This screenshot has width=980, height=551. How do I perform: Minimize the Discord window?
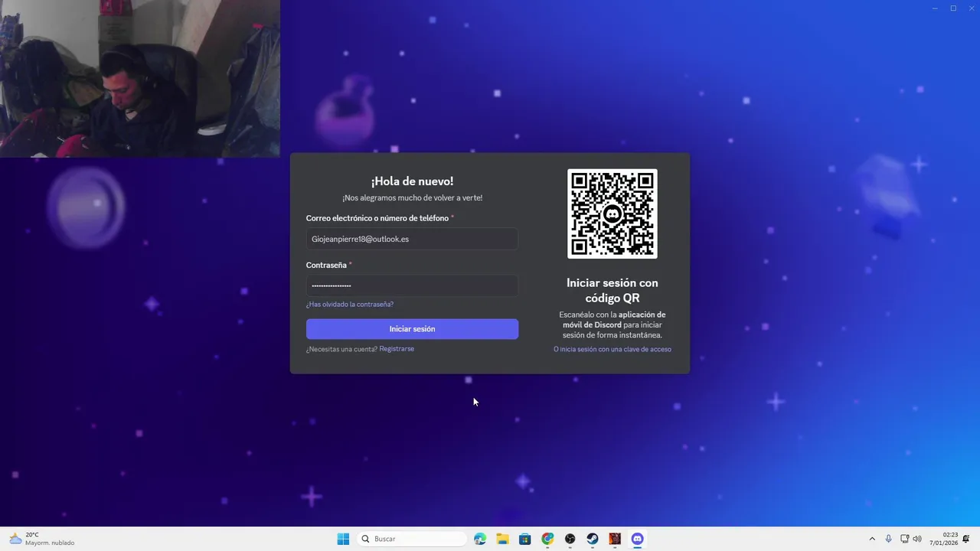pyautogui.click(x=935, y=8)
